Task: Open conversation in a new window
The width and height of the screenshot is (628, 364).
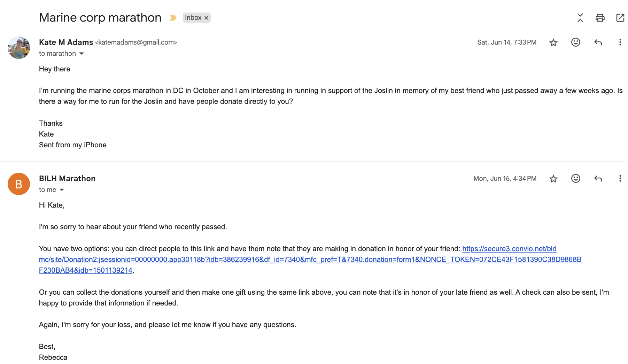Action: (620, 18)
